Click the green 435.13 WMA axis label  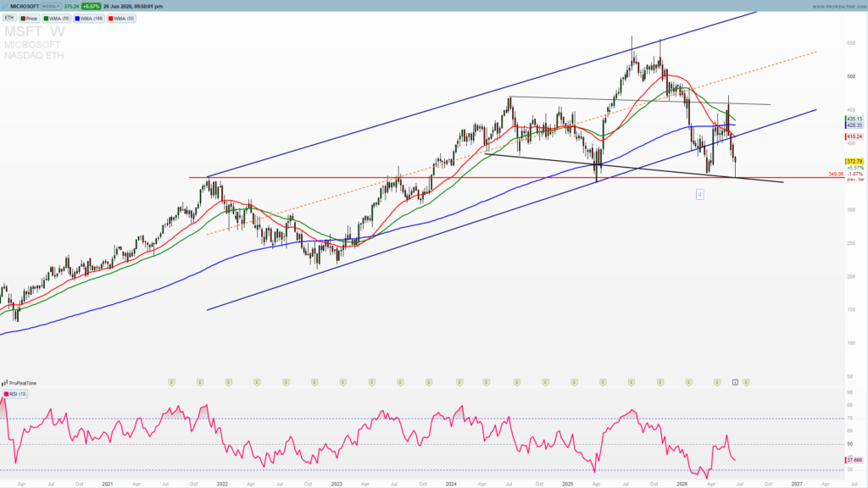click(854, 119)
